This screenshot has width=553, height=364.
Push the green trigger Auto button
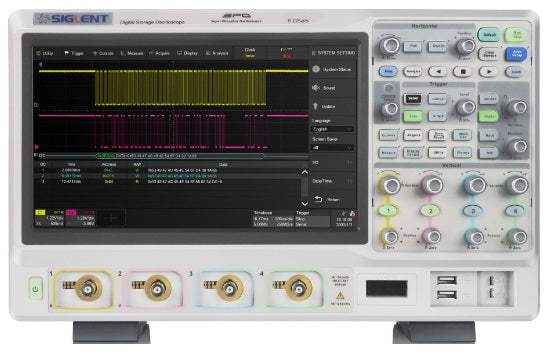413,116
